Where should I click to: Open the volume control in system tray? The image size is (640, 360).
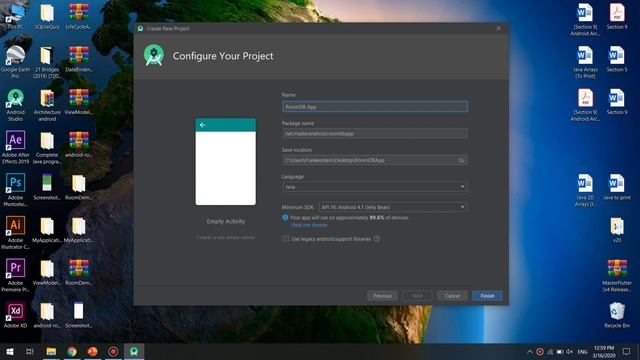click(569, 351)
